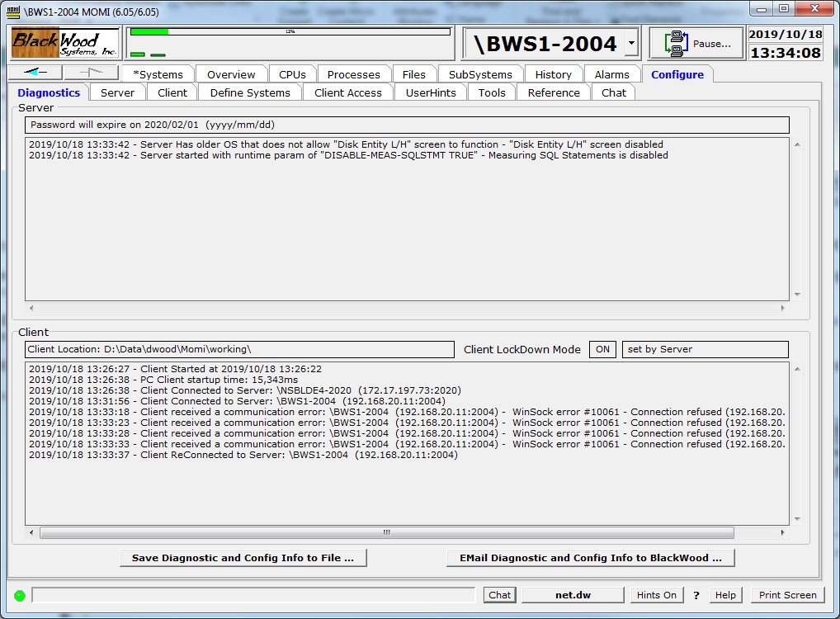Open the \BWS1-2004 system dropdown
840x619 pixels.
coord(631,43)
